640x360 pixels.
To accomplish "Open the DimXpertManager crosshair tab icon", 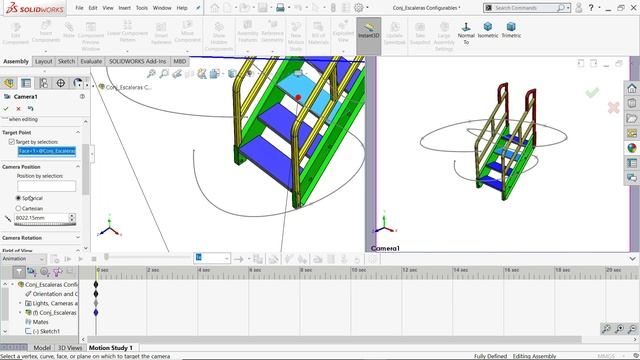I will [x=60, y=83].
